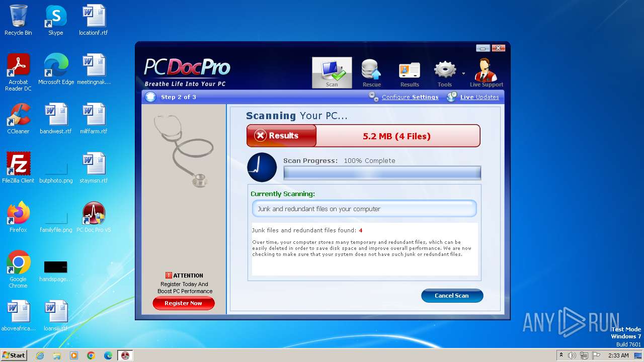
Task: Click the Configure Settings gear icon
Action: (x=373, y=97)
